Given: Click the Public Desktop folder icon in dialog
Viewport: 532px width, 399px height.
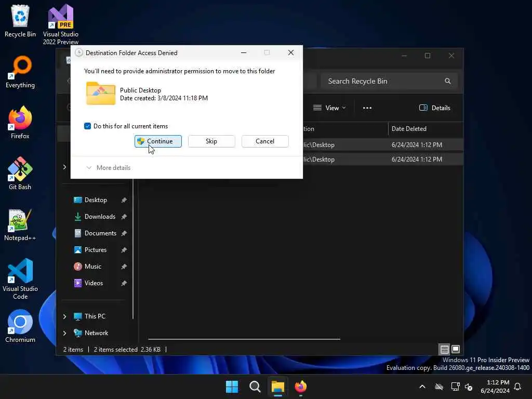Looking at the screenshot, I should pos(101,94).
